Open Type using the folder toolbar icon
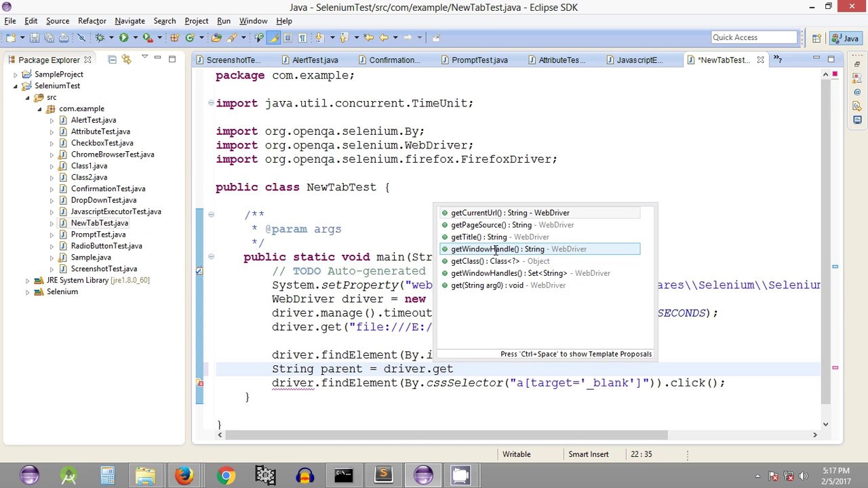This screenshot has height=488, width=868. [216, 37]
